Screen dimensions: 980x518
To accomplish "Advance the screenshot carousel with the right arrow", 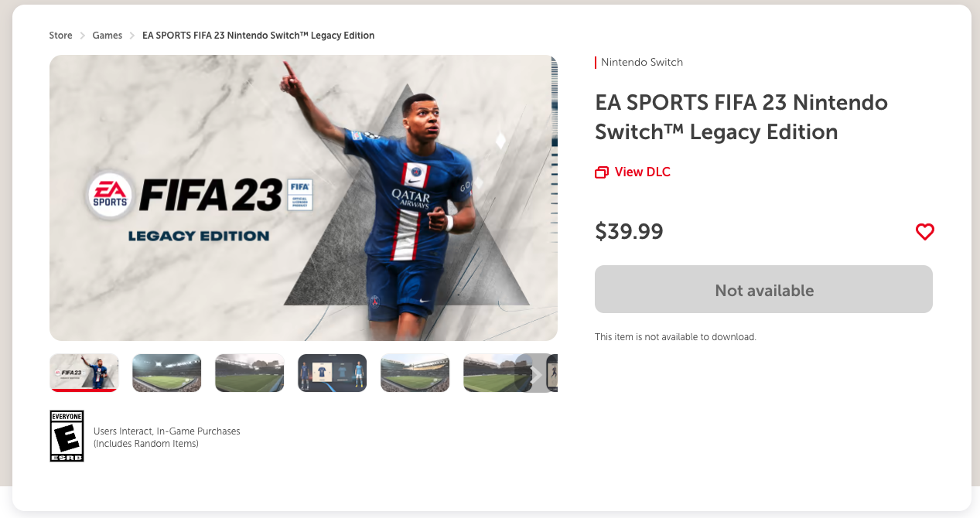I will click(535, 374).
